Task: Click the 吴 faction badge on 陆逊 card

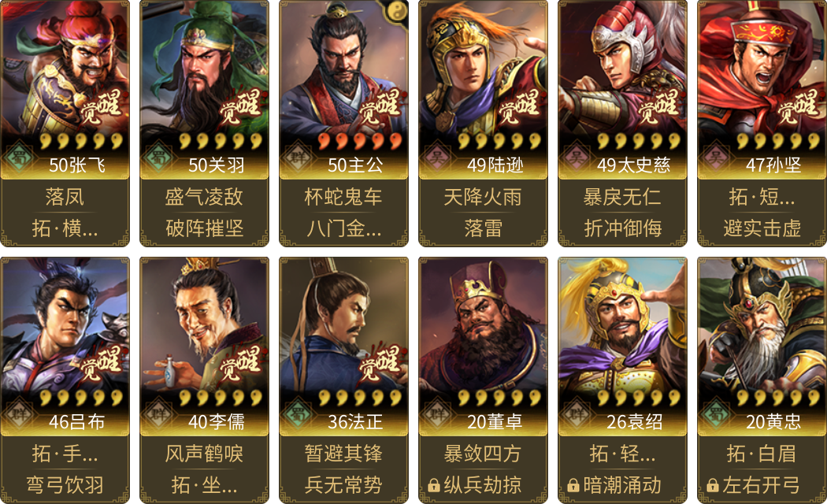Action: pyautogui.click(x=437, y=157)
